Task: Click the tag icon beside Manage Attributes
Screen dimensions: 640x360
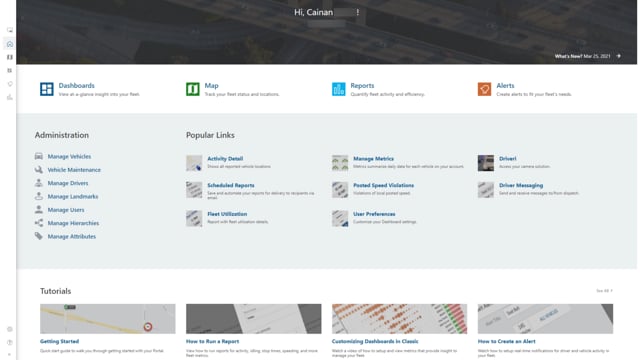Action: click(39, 236)
